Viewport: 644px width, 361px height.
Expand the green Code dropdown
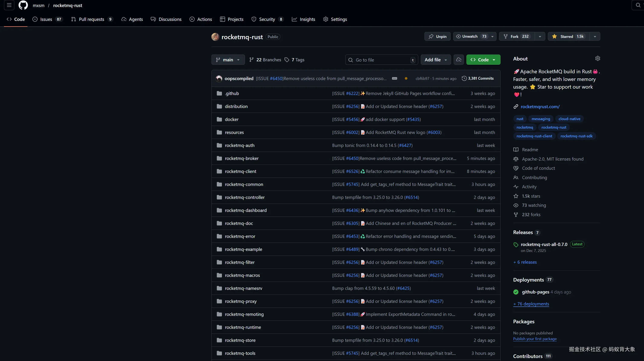[x=483, y=60]
